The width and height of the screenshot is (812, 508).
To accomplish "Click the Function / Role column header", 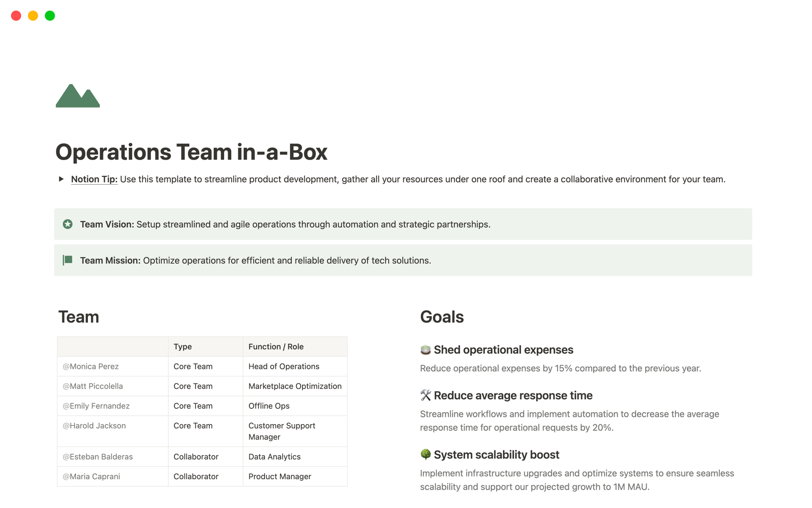I will pos(276,347).
